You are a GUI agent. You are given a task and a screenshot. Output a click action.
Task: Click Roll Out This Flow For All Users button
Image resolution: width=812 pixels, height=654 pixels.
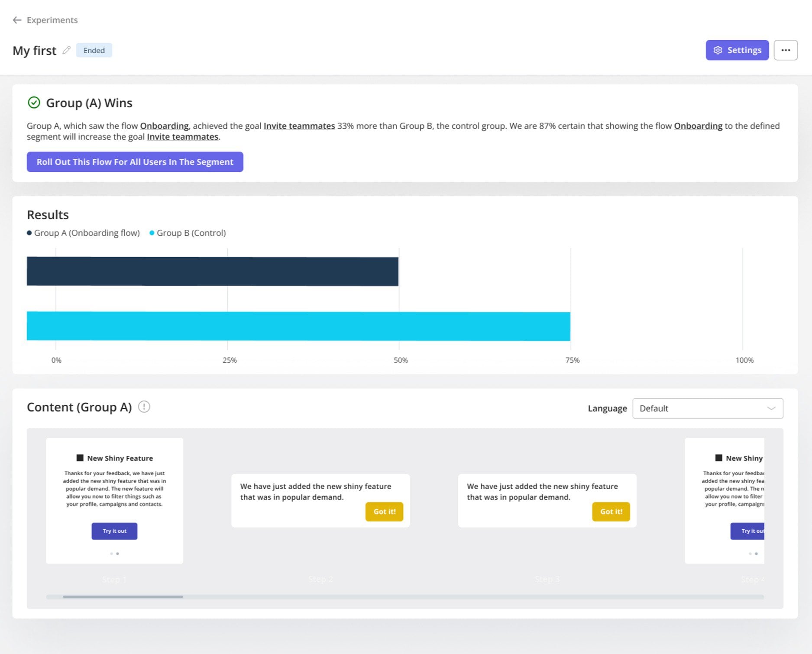tap(135, 161)
